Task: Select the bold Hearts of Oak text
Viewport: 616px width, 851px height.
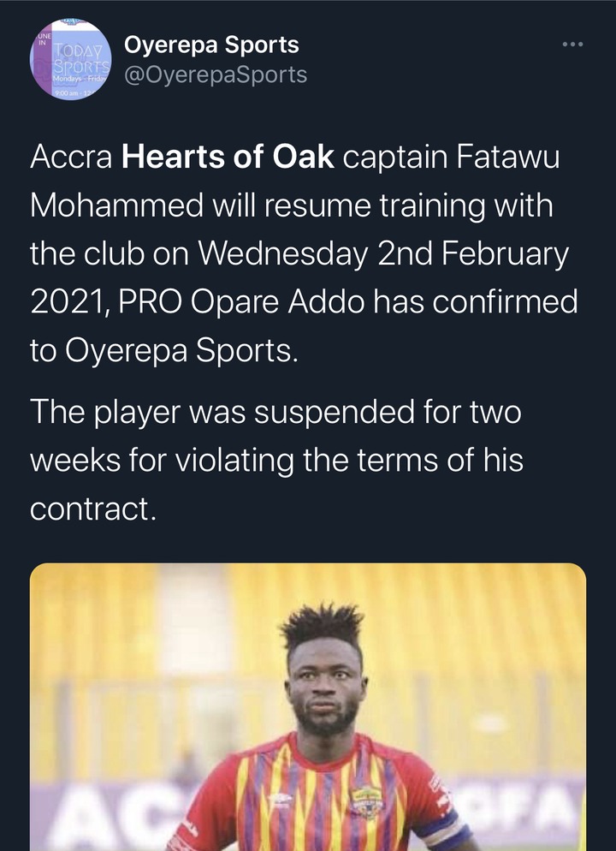Action: point(228,157)
